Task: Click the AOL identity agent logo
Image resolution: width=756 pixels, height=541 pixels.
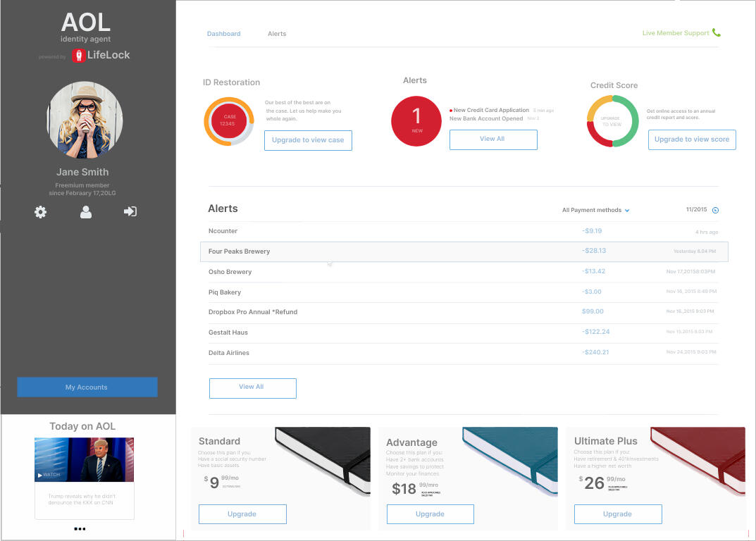Action: 85,27
